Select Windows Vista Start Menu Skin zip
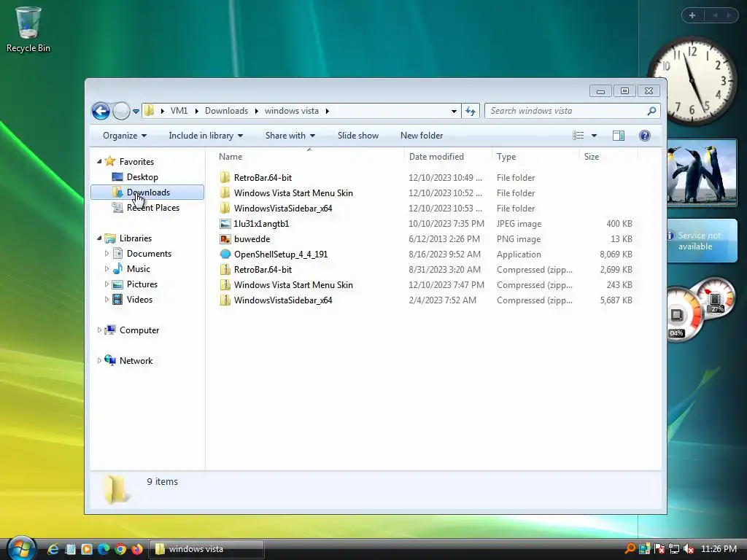The image size is (747, 560). [x=293, y=285]
